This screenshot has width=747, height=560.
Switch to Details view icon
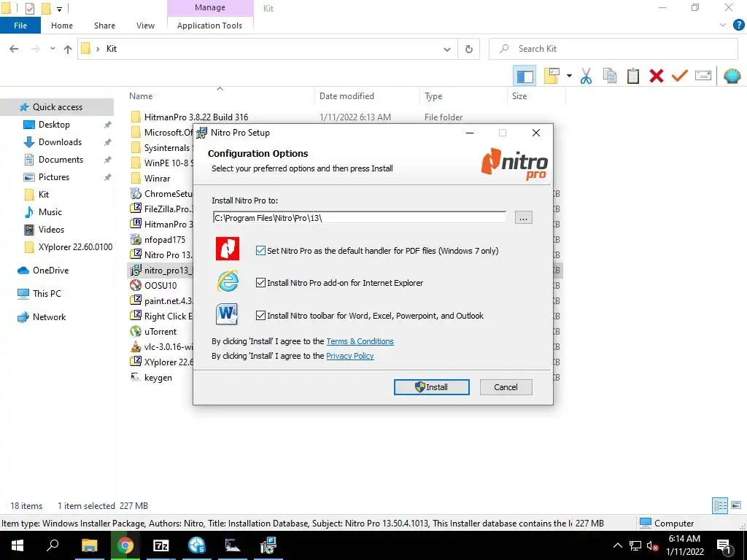click(720, 505)
